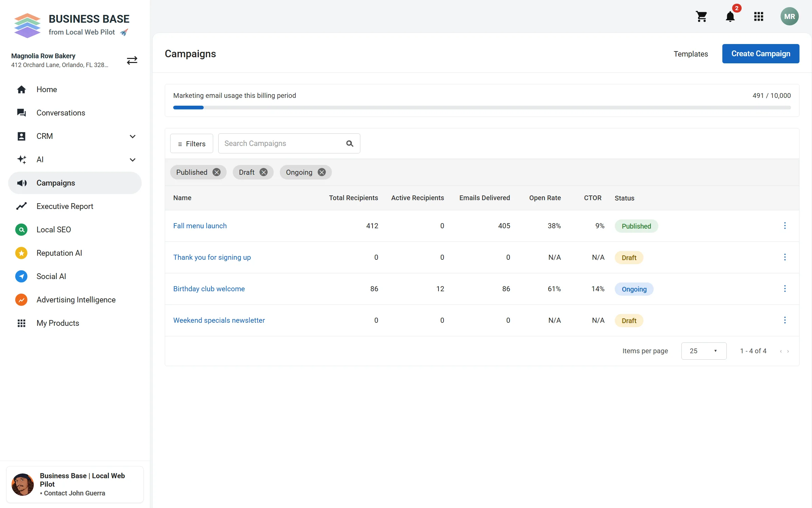The height and width of the screenshot is (508, 812).
Task: Click the search magnifier icon
Action: 350,144
